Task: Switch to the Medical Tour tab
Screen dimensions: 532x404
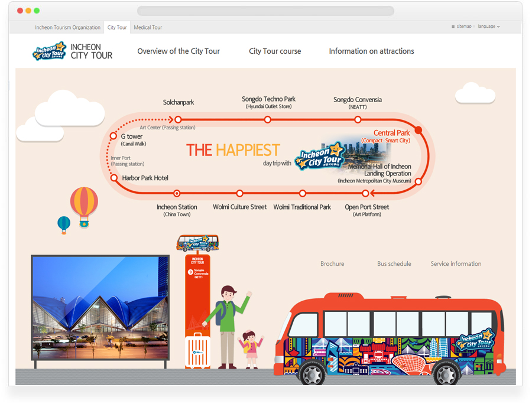Action: tap(148, 27)
